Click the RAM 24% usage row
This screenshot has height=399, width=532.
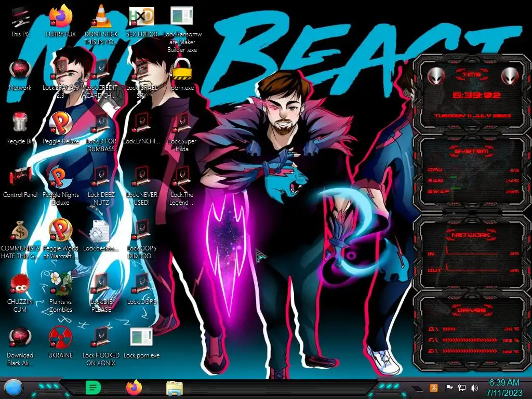click(473, 180)
